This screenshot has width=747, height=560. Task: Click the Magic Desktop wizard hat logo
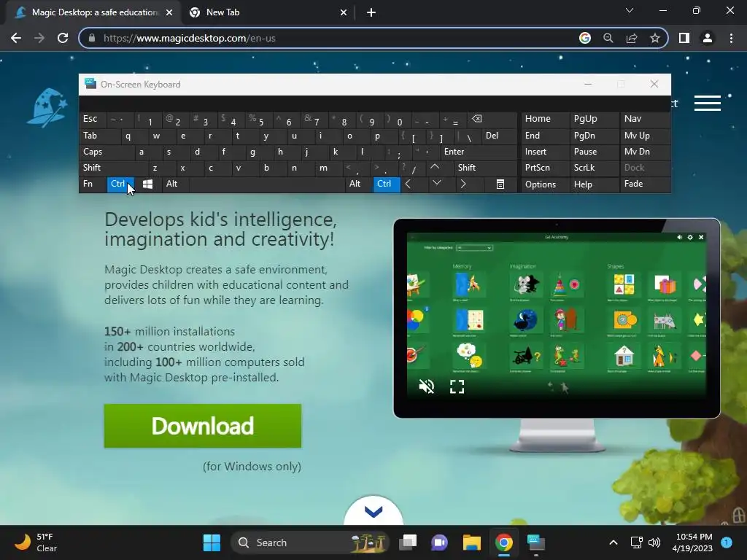[47, 108]
